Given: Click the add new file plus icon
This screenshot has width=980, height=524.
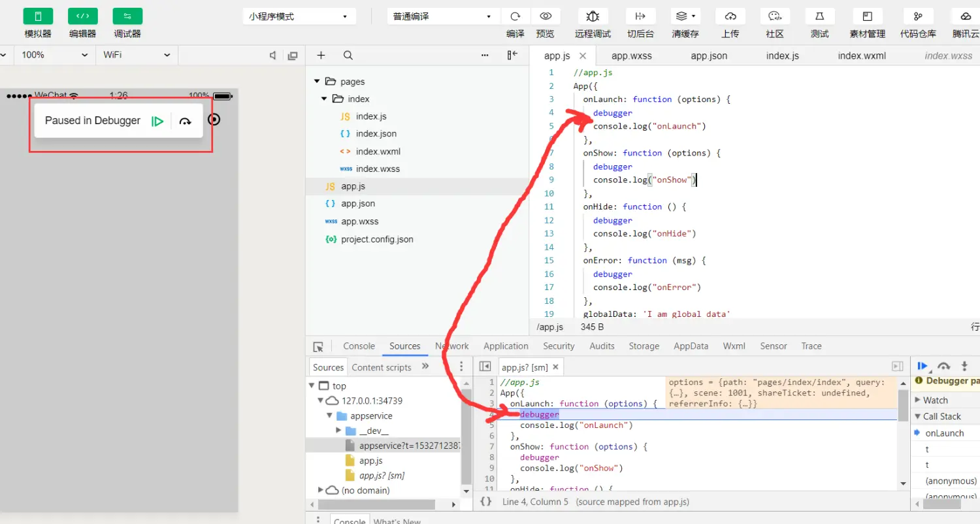Looking at the screenshot, I should (x=321, y=56).
